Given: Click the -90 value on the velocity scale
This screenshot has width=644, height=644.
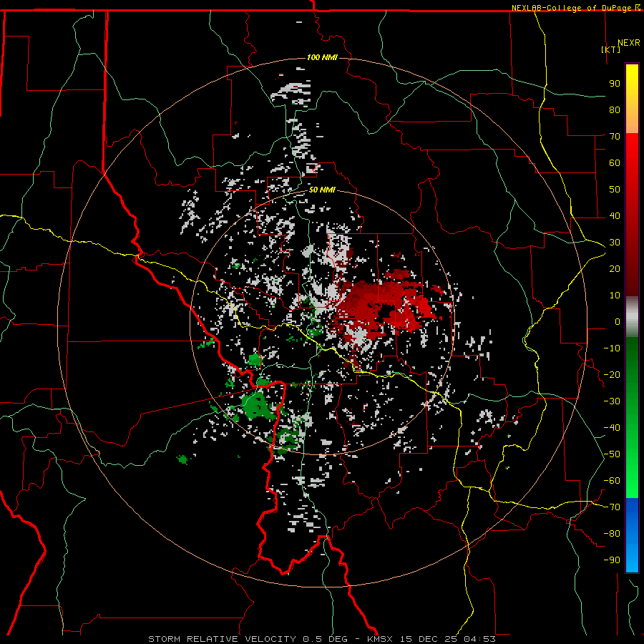Looking at the screenshot, I should click(612, 560).
